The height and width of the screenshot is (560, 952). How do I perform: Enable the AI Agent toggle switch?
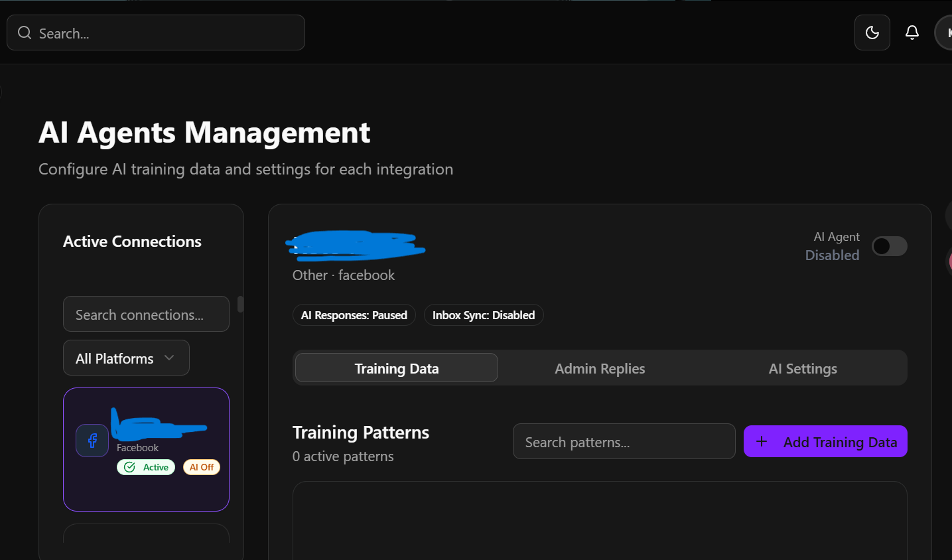click(x=890, y=246)
